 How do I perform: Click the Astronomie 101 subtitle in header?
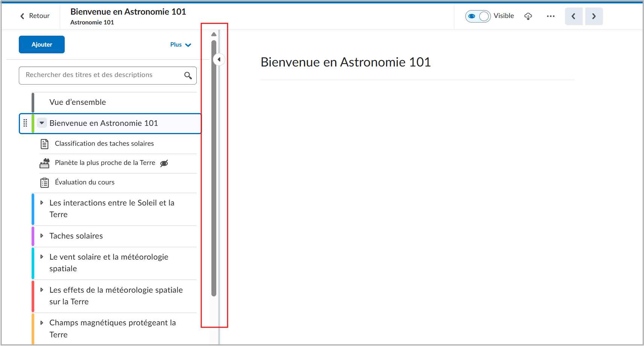92,23
